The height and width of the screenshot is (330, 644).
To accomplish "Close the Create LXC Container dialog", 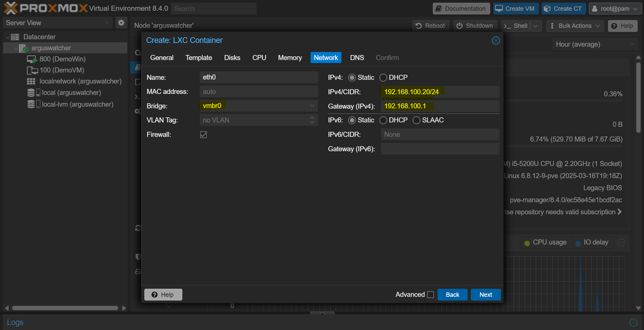I will point(496,41).
